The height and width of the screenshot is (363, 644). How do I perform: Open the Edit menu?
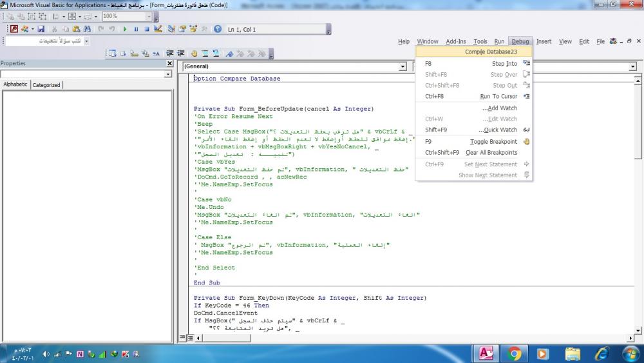pyautogui.click(x=584, y=41)
